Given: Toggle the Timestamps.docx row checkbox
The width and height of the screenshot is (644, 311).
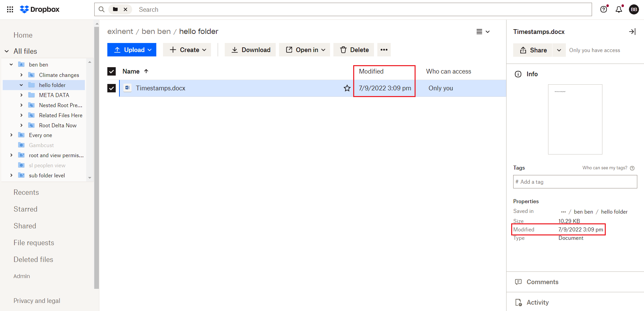Looking at the screenshot, I should [x=111, y=88].
